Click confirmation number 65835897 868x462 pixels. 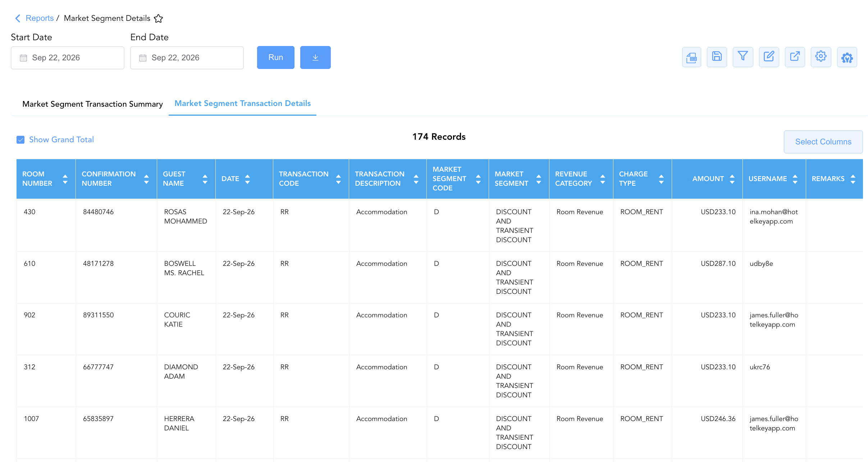98,419
